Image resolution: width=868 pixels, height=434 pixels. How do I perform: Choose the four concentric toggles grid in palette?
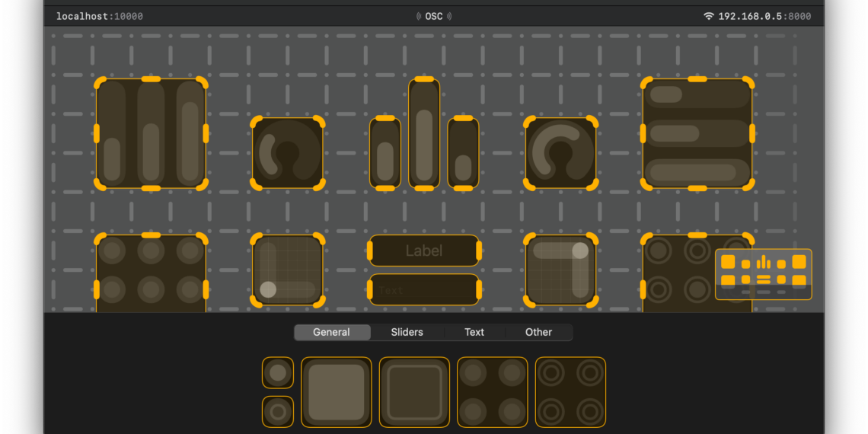570,392
